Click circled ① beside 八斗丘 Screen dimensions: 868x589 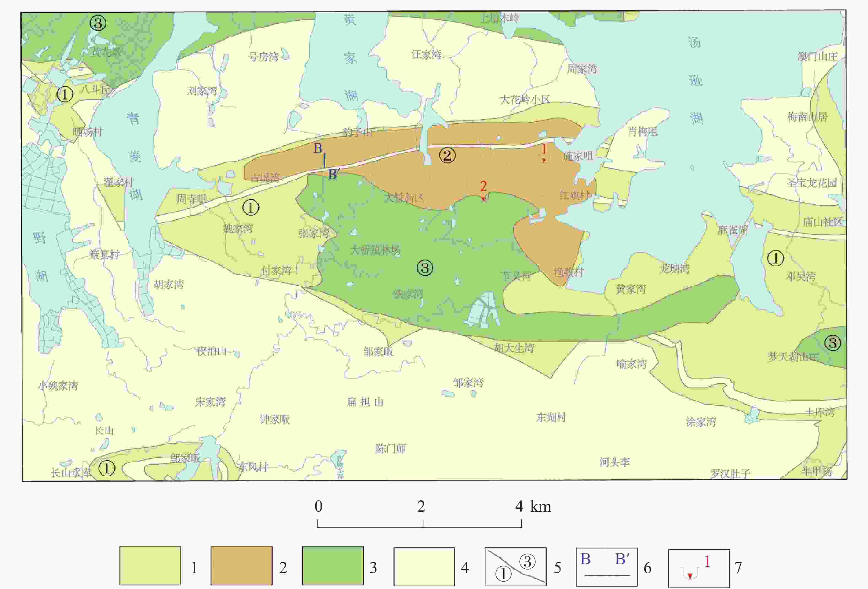[x=64, y=94]
